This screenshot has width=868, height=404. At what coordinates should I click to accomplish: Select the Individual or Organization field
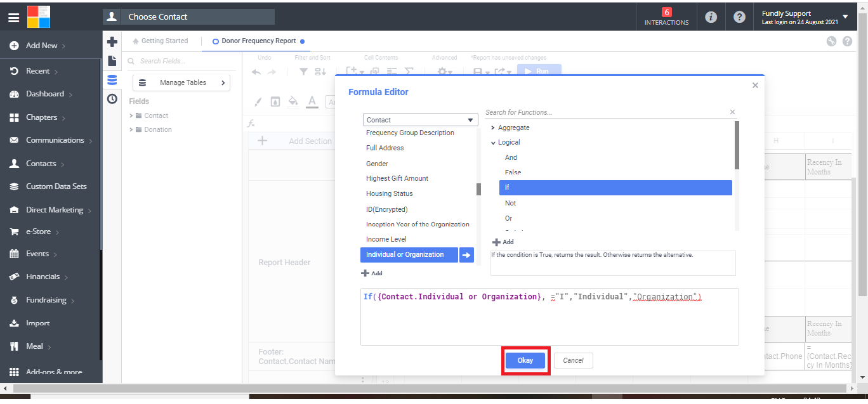[409, 255]
